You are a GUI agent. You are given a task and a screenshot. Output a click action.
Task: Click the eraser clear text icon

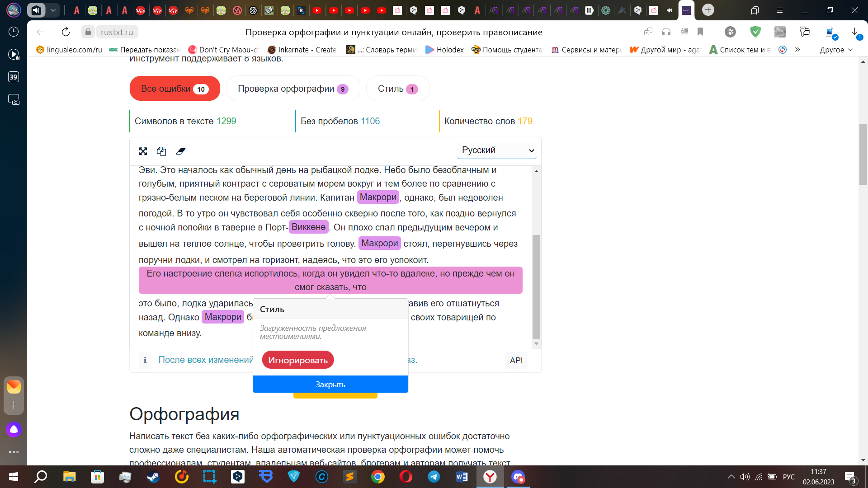point(180,151)
